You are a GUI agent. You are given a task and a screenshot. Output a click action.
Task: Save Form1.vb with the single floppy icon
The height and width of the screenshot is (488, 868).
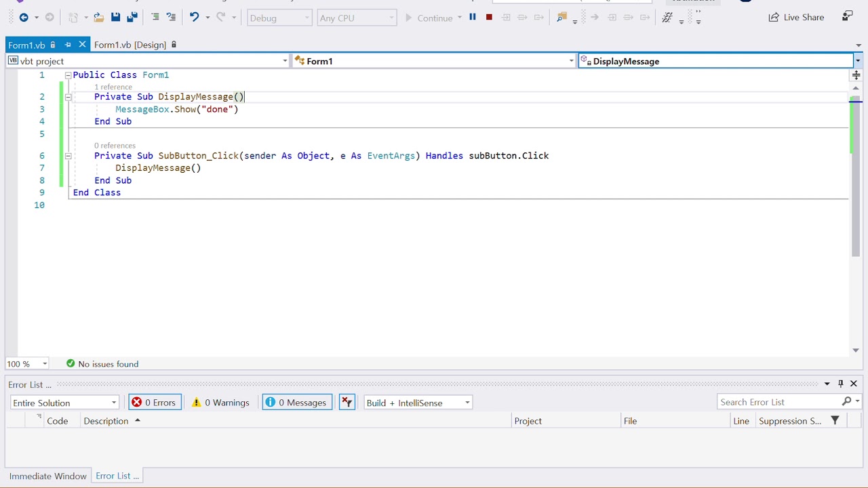pyautogui.click(x=115, y=18)
